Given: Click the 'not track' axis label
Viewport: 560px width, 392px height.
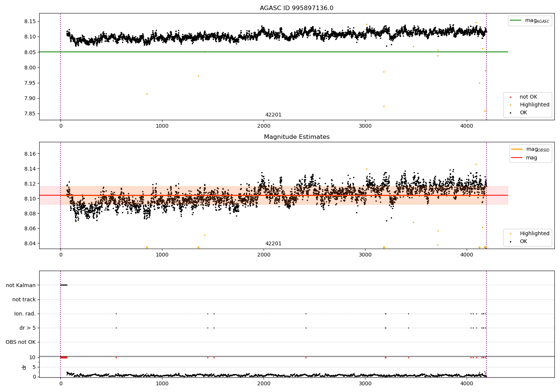Looking at the screenshot, I should coord(24,299).
